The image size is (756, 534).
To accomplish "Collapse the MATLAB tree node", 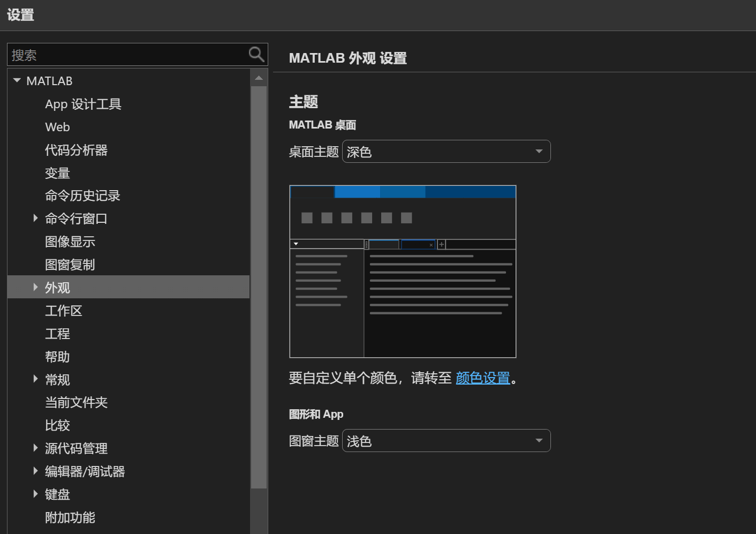I will pyautogui.click(x=17, y=81).
